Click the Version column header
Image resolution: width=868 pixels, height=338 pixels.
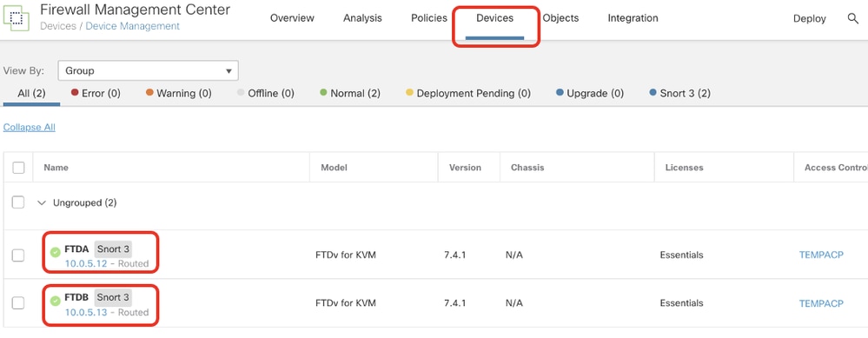tap(465, 168)
